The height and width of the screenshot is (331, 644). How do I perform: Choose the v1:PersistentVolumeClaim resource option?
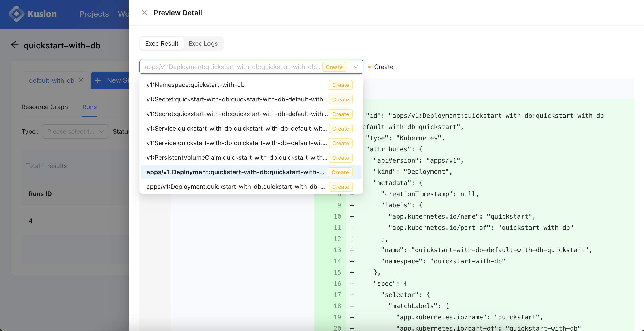tap(236, 158)
